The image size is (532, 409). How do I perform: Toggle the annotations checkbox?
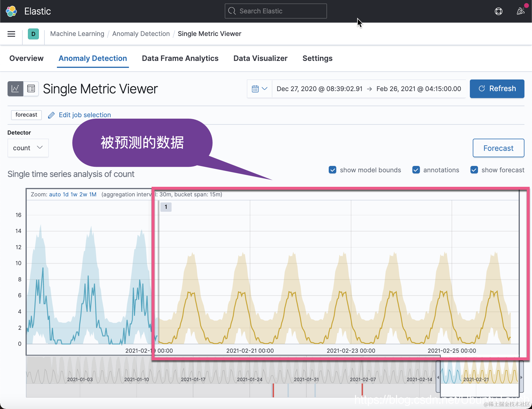point(416,170)
